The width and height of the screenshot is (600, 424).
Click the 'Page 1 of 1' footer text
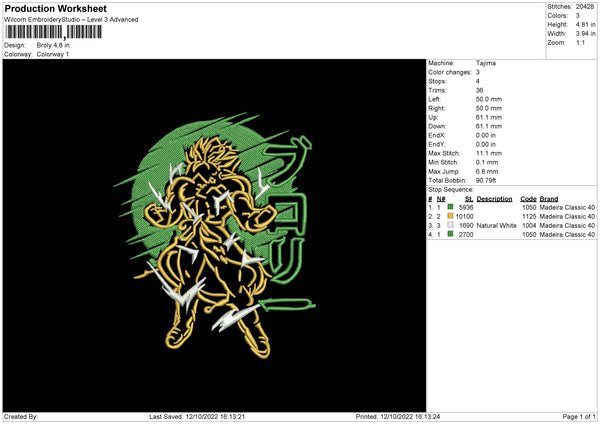579,416
